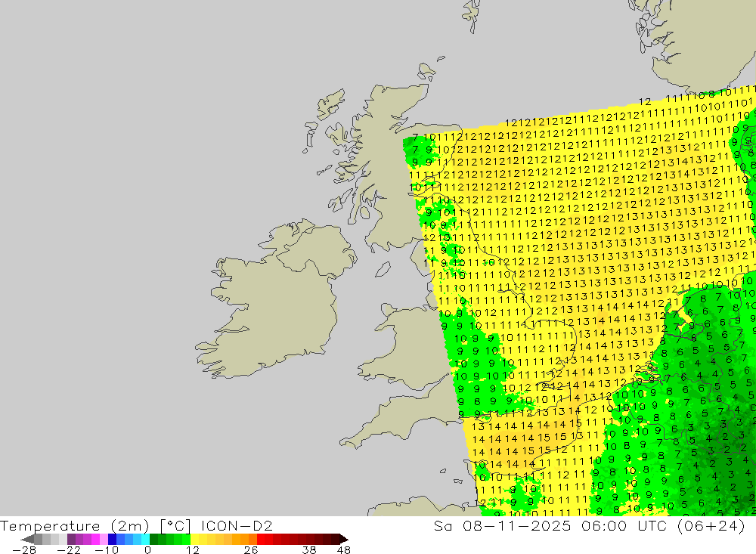Click the 'ICON-D2' model name
The width and height of the screenshot is (756, 554).
coord(237,525)
